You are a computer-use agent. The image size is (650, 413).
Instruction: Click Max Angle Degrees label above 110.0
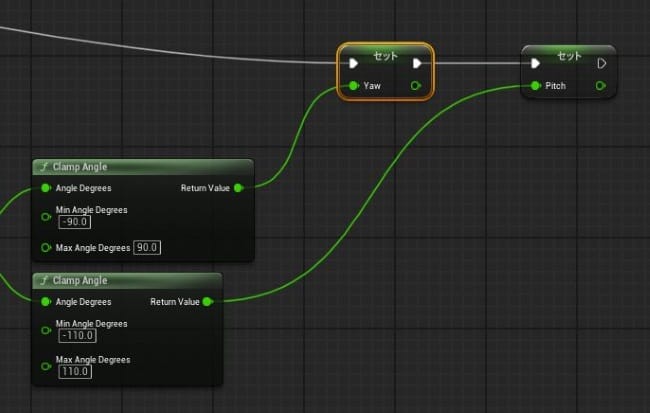pos(93,360)
